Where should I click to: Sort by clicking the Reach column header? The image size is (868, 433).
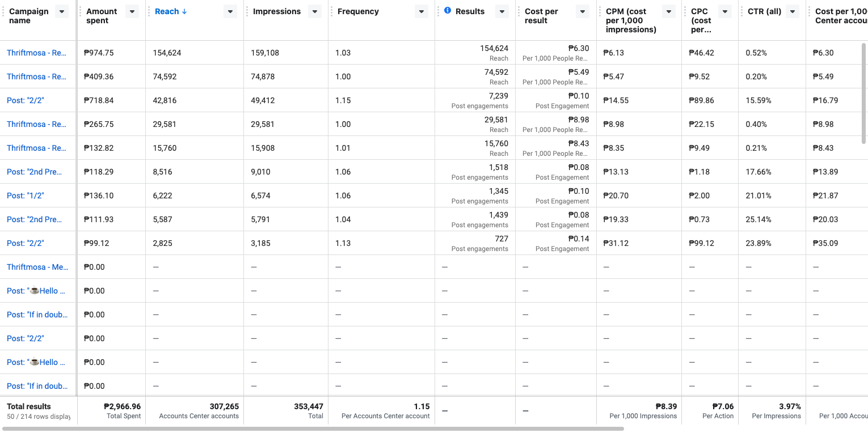pyautogui.click(x=167, y=11)
